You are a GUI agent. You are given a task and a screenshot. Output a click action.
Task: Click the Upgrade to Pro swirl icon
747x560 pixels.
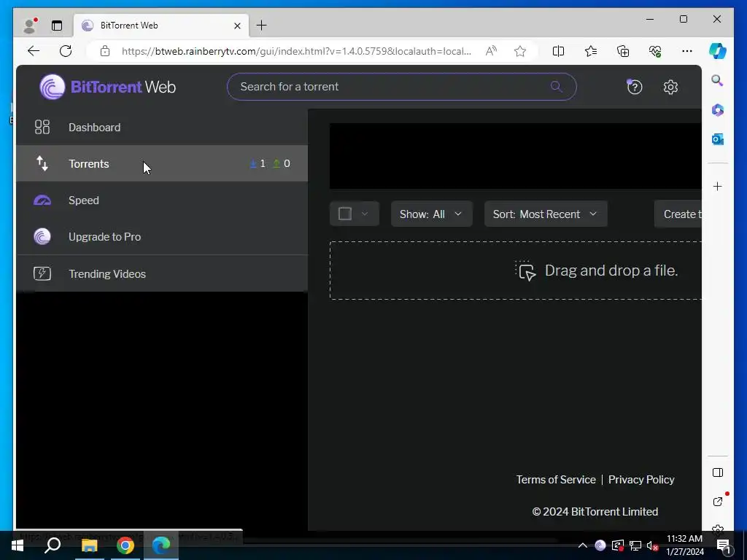click(42, 237)
